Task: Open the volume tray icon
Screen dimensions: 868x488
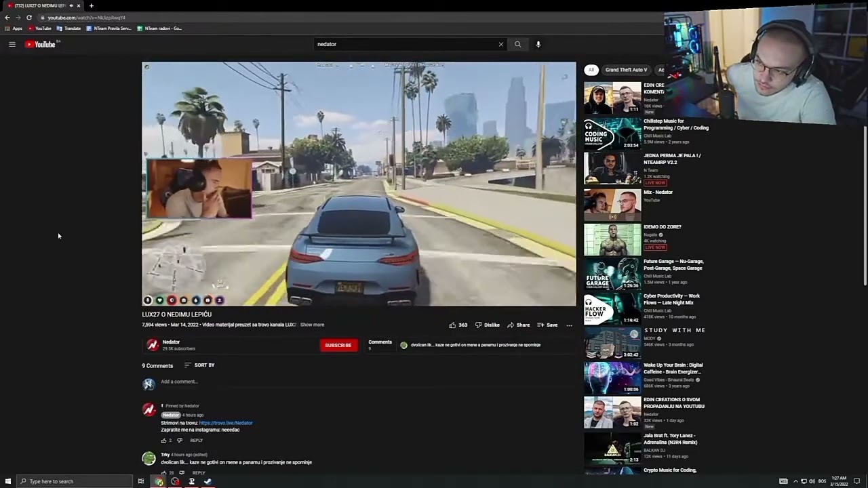Action: tap(812, 481)
